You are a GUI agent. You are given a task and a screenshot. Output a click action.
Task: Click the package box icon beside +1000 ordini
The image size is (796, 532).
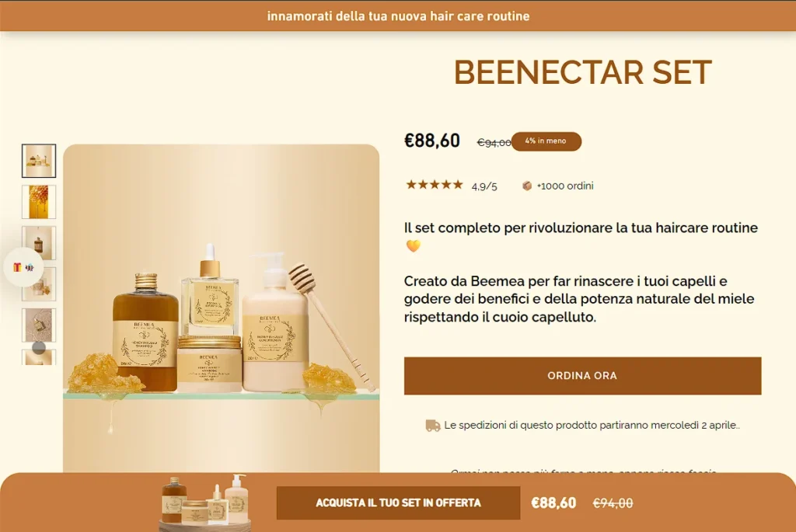(x=527, y=186)
